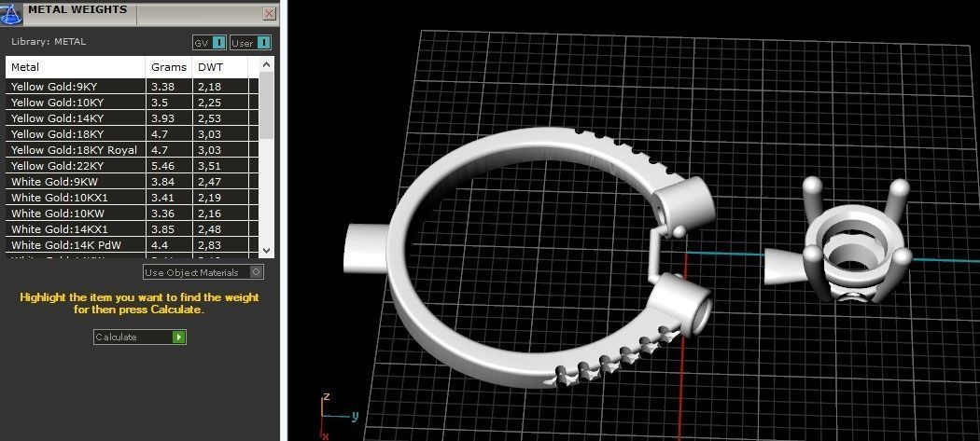980x441 pixels.
Task: Select the Yellow Gold:18KY row
Action: coord(132,134)
